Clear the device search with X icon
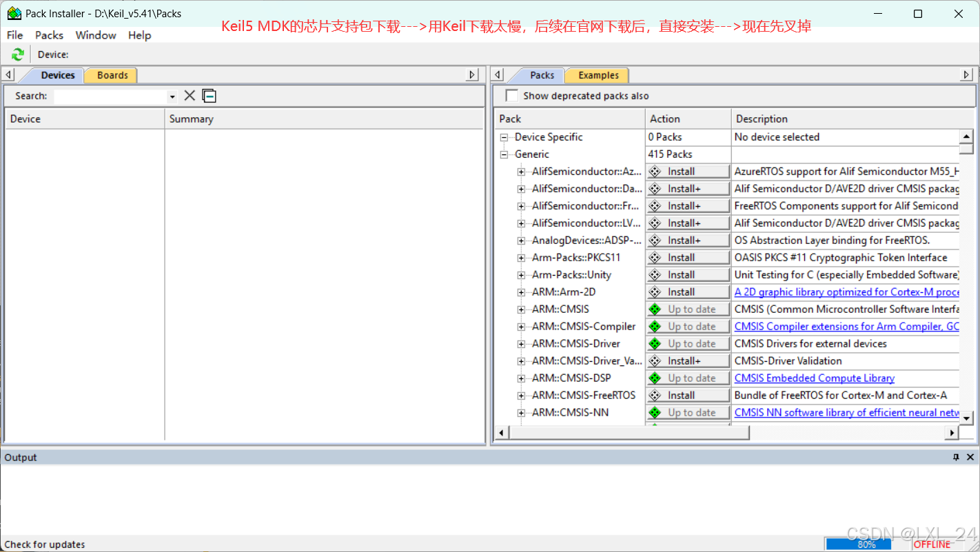 190,96
